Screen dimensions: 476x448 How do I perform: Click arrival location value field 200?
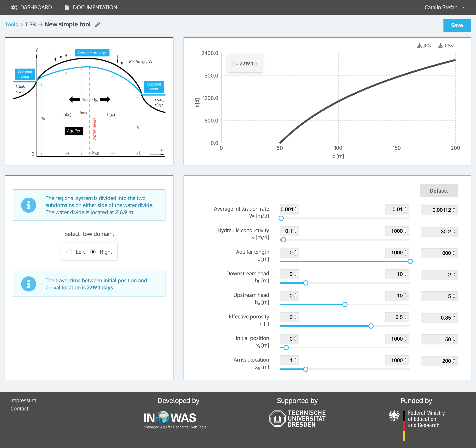point(439,361)
